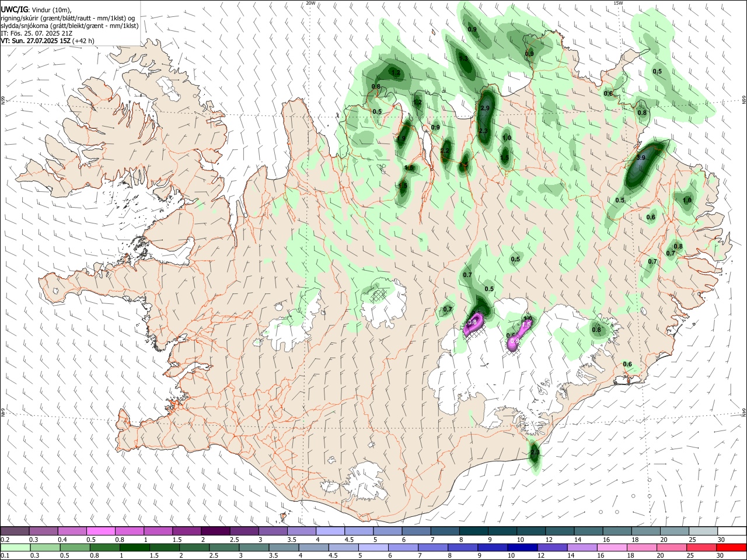Viewport: 747px width, 560px height.
Task: Click the navy blue rain swatch between 10 and 12
Action: [x=521, y=547]
